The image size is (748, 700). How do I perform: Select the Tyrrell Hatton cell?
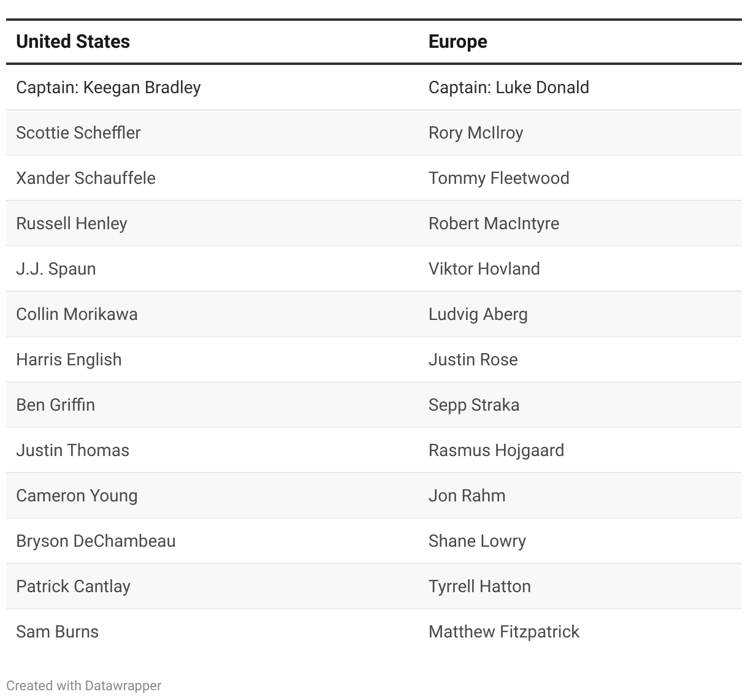pos(479,587)
